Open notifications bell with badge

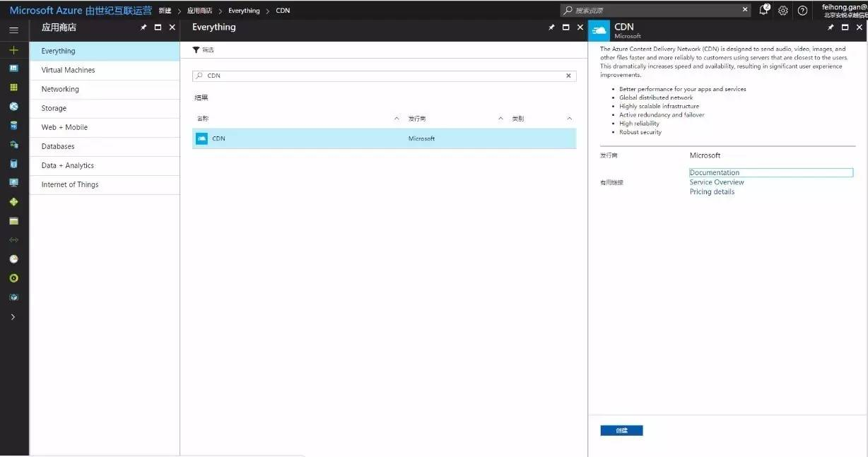pos(764,10)
